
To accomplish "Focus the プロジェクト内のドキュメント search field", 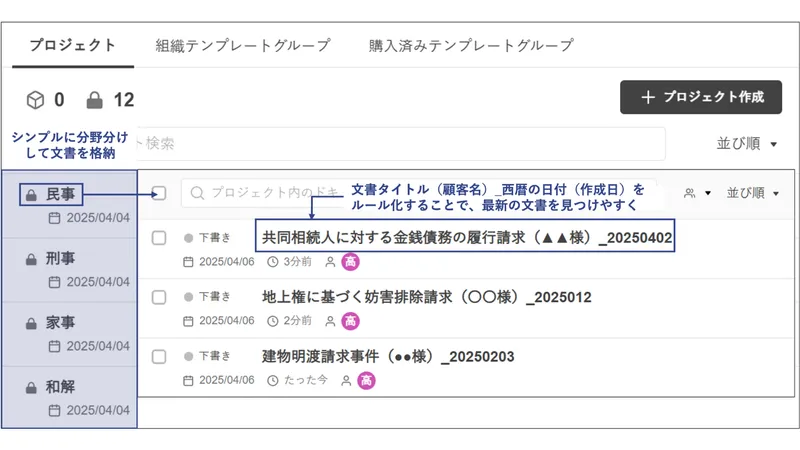I will 418,193.
